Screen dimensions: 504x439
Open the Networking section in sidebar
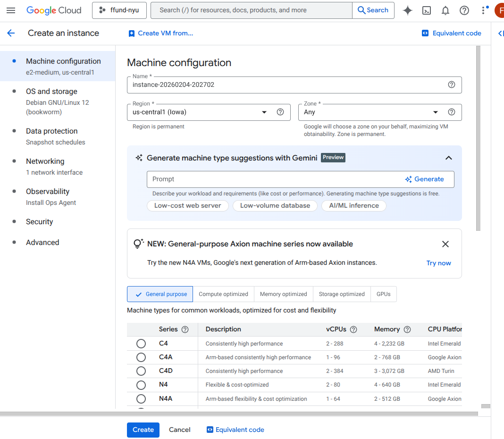(45, 161)
